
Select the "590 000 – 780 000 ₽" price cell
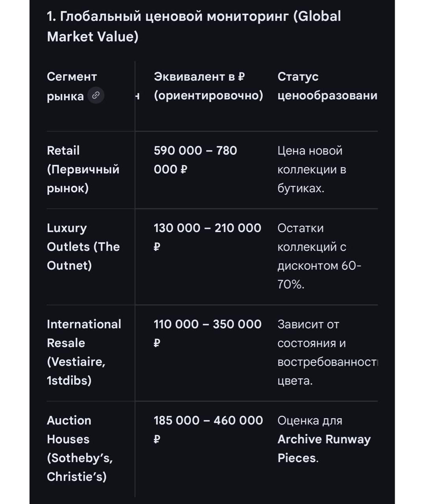pos(195,160)
